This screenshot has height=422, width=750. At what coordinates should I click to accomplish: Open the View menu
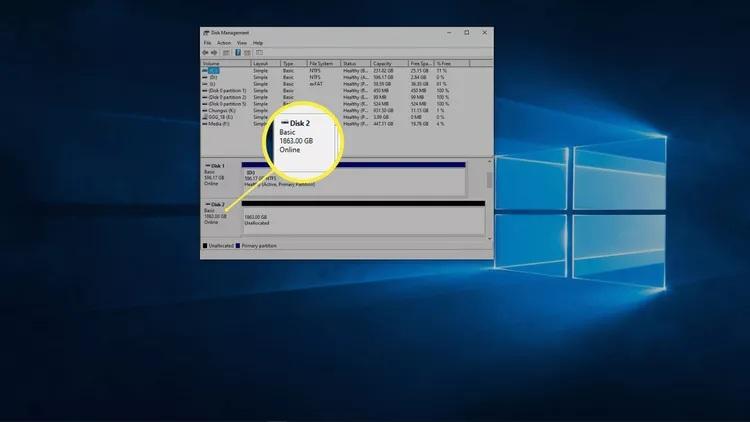242,43
